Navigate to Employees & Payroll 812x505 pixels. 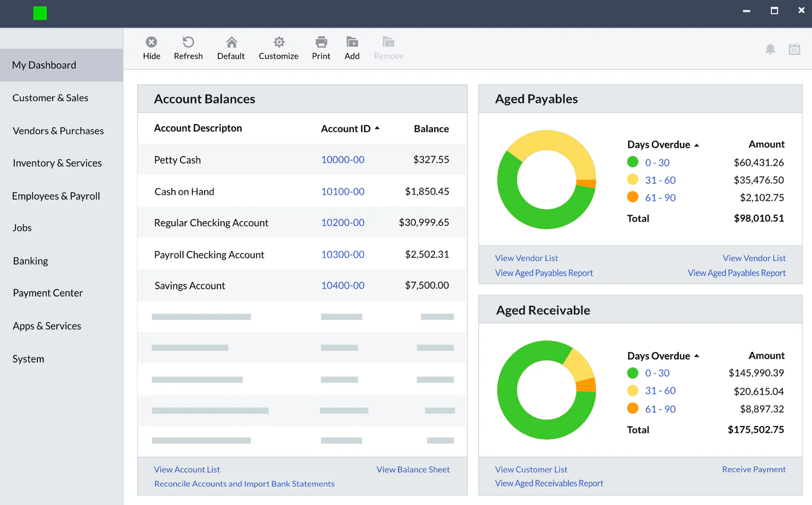pyautogui.click(x=56, y=196)
